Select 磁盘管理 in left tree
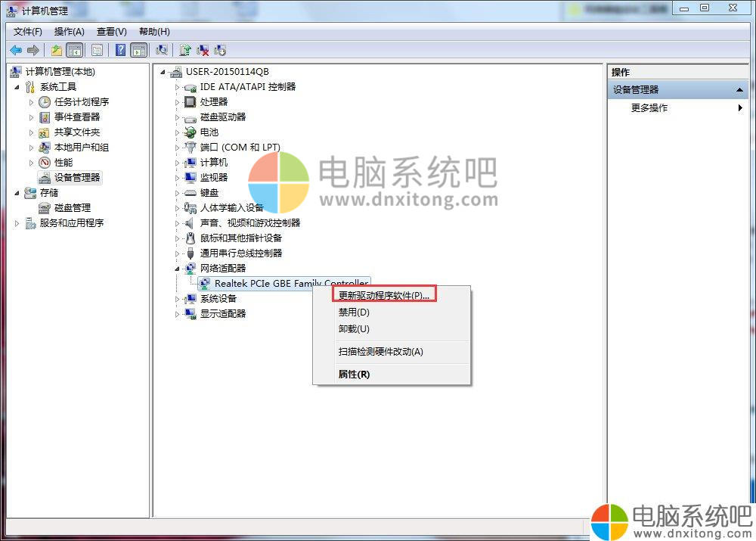The width and height of the screenshot is (756, 541). click(73, 208)
